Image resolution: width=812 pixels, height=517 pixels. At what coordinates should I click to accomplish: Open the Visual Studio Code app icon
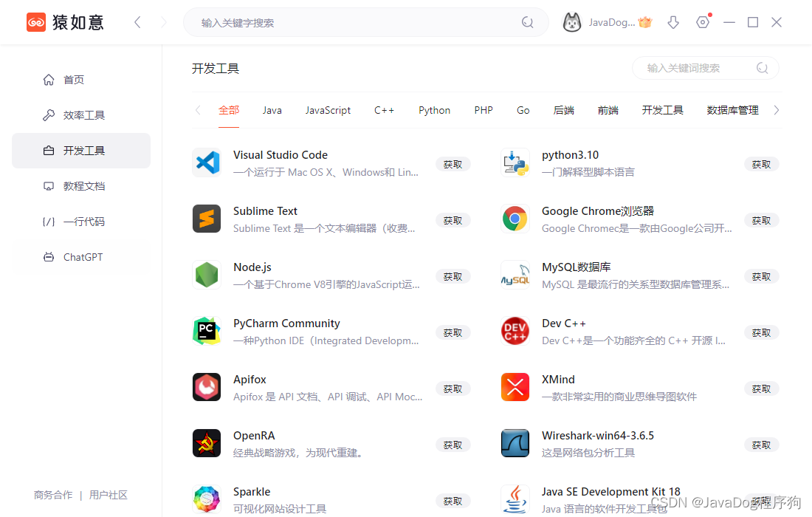(207, 162)
